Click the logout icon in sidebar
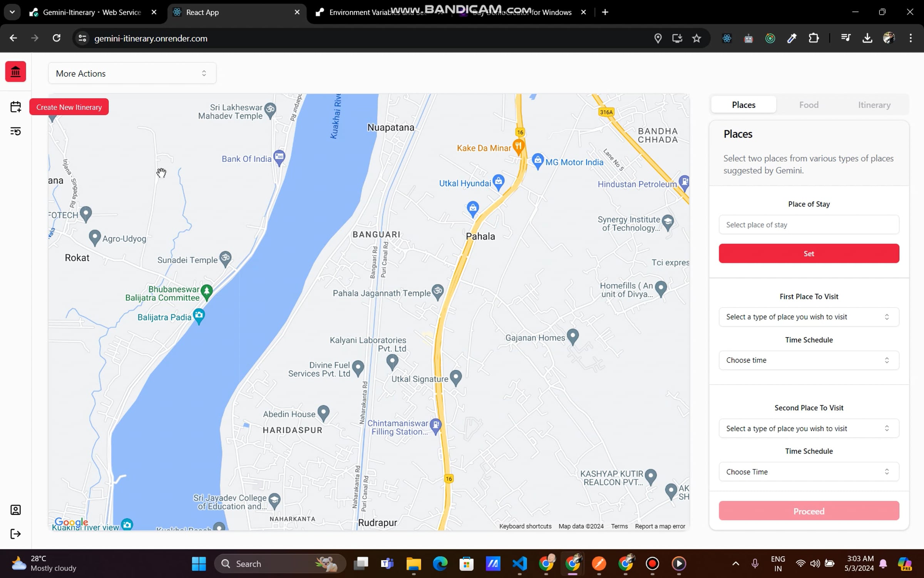Image resolution: width=924 pixels, height=578 pixels. click(x=15, y=534)
